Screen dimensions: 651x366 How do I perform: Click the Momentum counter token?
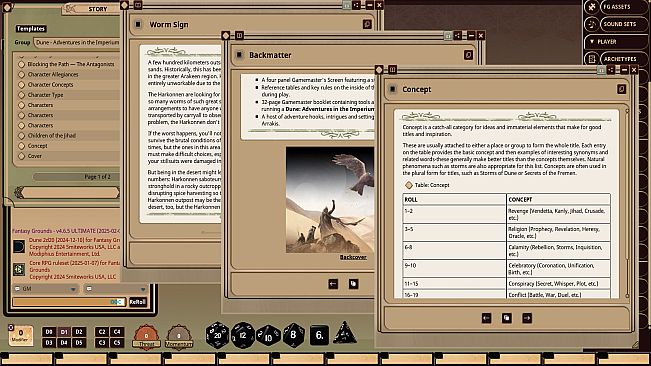[x=179, y=337]
